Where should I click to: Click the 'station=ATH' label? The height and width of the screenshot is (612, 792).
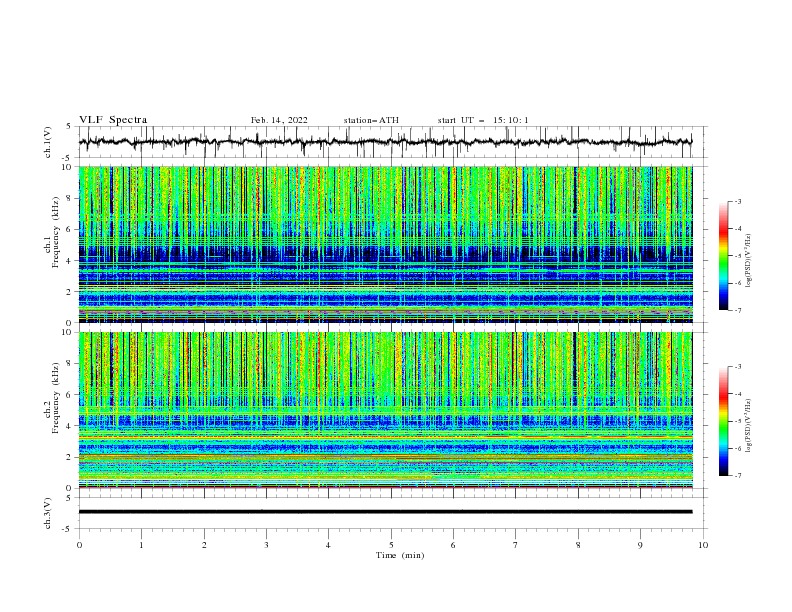pyautogui.click(x=371, y=120)
